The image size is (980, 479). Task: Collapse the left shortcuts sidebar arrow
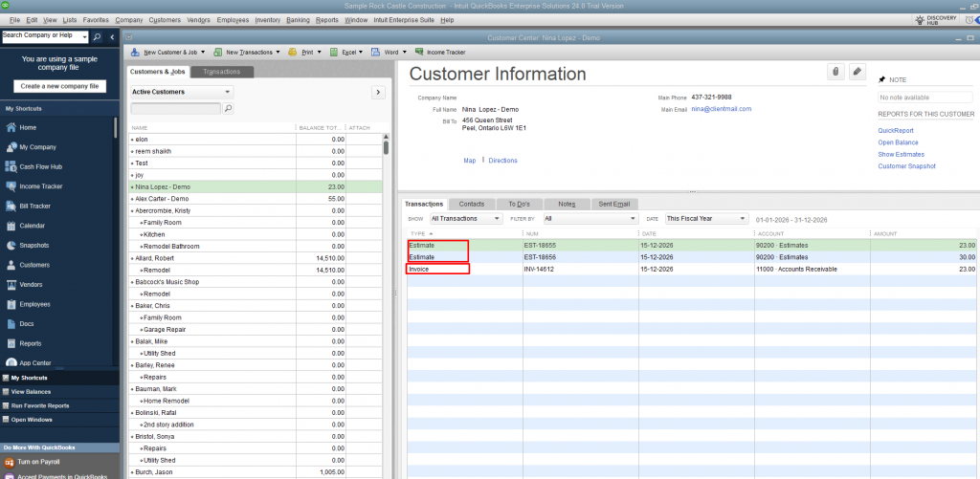[113, 36]
